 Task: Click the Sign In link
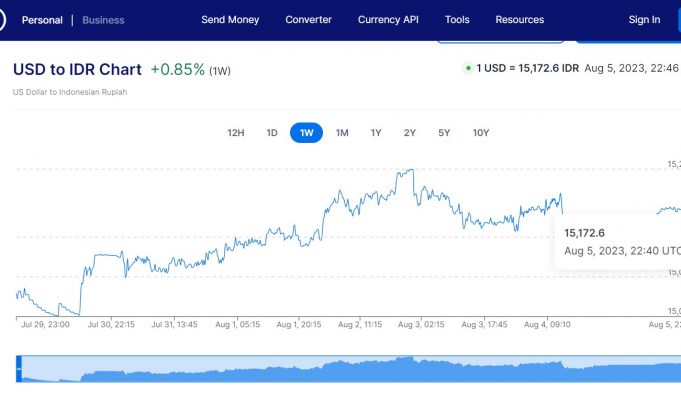[x=644, y=20]
